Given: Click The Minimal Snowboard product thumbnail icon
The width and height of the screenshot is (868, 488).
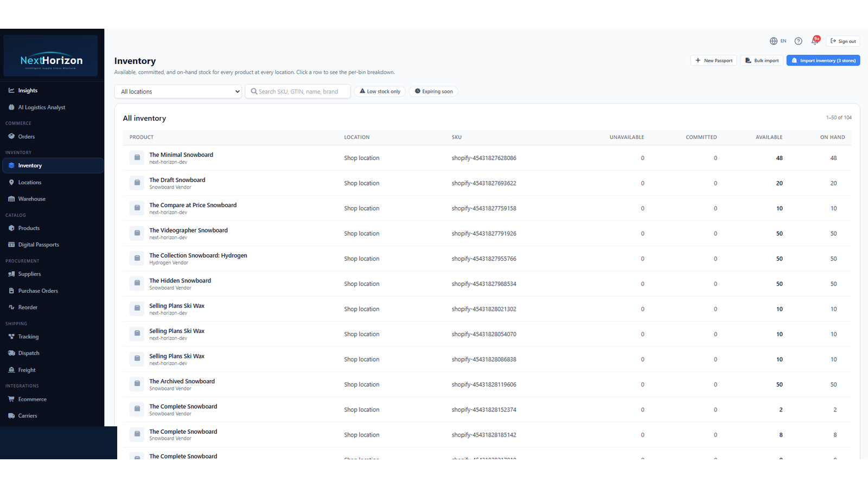Looking at the screenshot, I should [x=137, y=158].
